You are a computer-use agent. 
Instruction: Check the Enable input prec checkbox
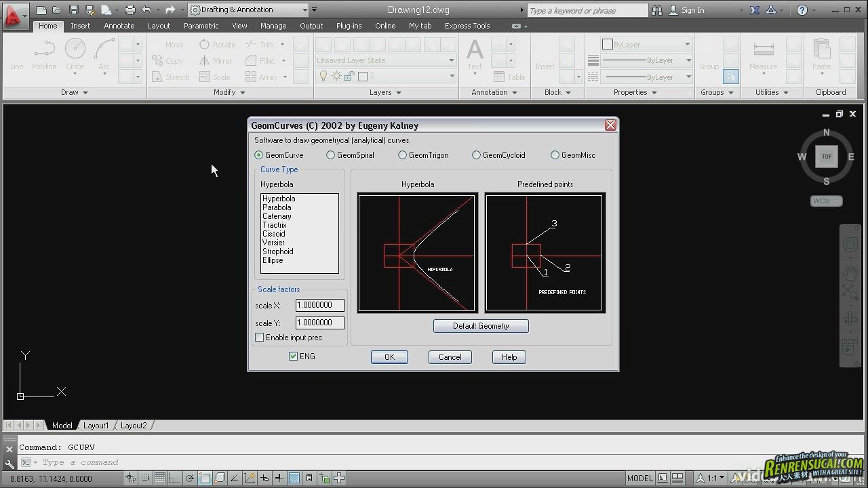(x=259, y=338)
